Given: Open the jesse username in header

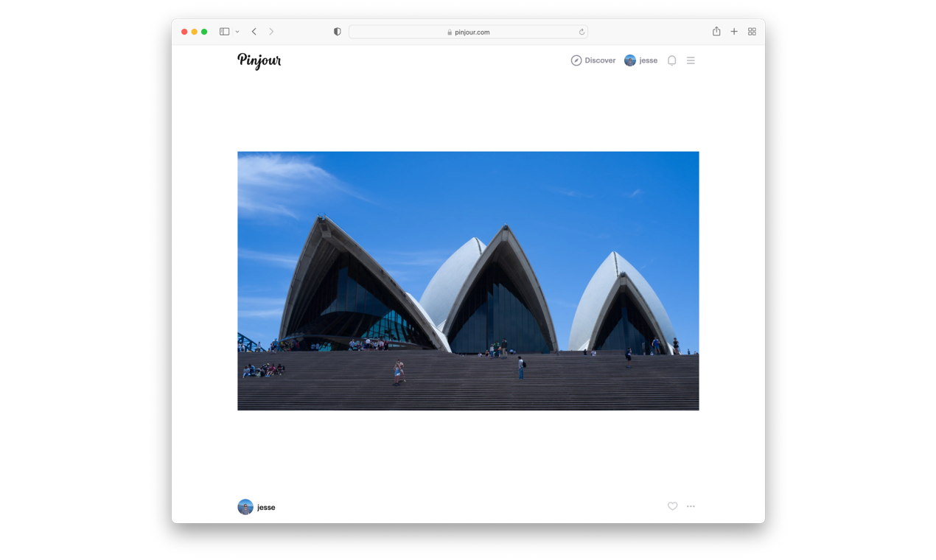Looking at the screenshot, I should pos(649,60).
